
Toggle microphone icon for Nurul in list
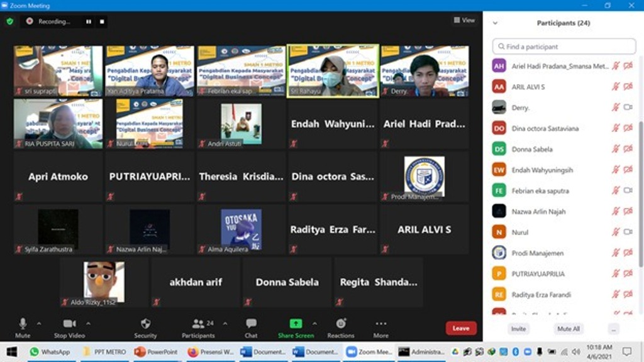click(x=615, y=232)
